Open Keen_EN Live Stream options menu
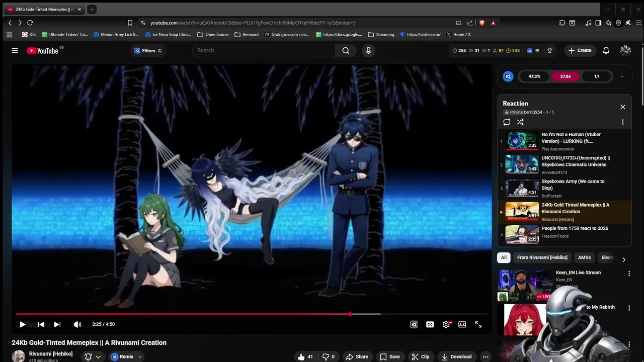The image size is (644, 362). coord(629,274)
